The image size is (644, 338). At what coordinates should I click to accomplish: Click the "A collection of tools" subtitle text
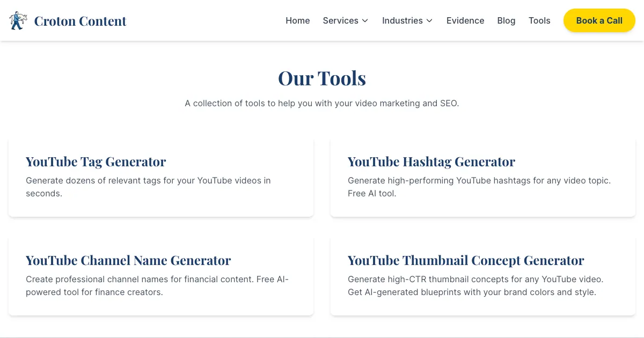322,103
